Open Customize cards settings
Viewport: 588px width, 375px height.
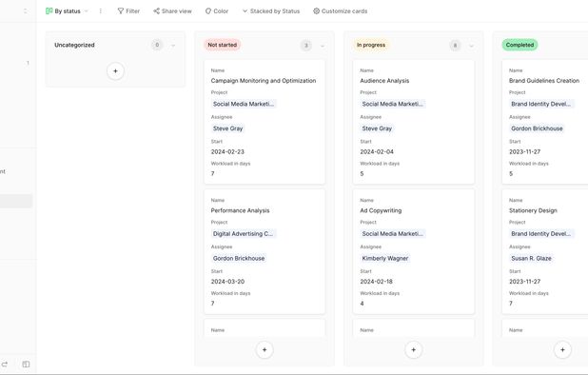(x=340, y=11)
